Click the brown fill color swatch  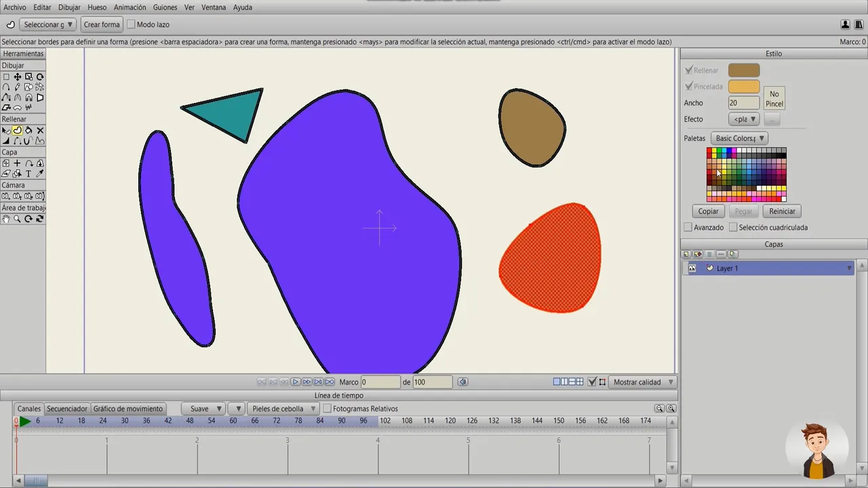pyautogui.click(x=744, y=70)
